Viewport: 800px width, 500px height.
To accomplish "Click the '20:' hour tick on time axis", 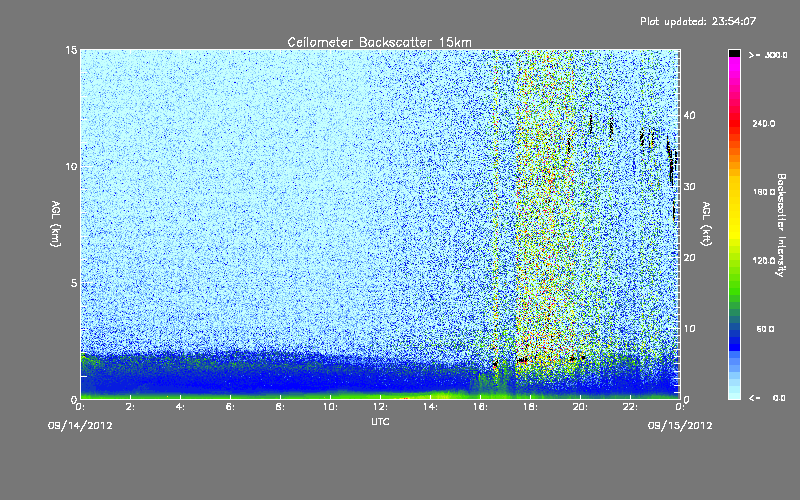I will click(580, 407).
